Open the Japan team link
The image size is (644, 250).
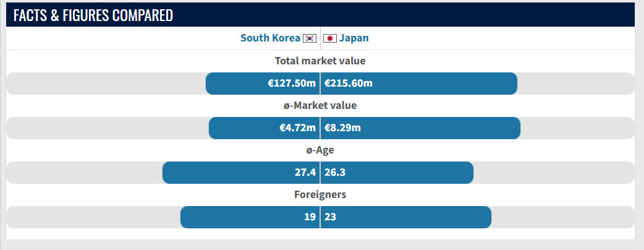[354, 38]
